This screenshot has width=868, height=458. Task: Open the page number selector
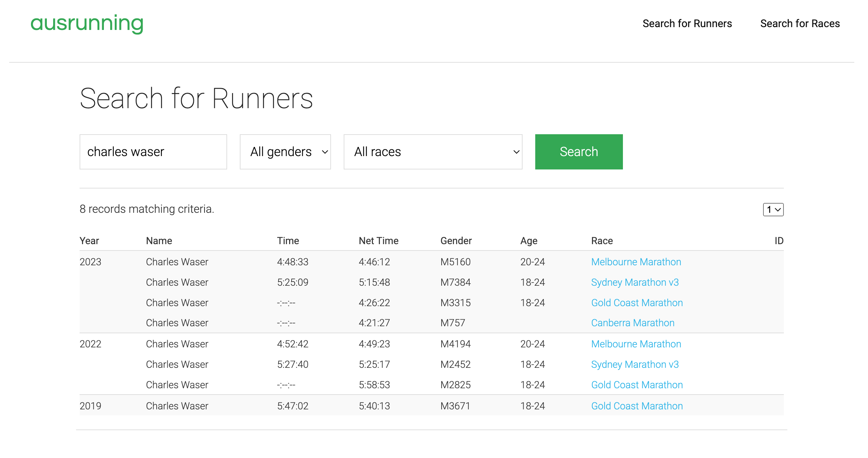[773, 210]
